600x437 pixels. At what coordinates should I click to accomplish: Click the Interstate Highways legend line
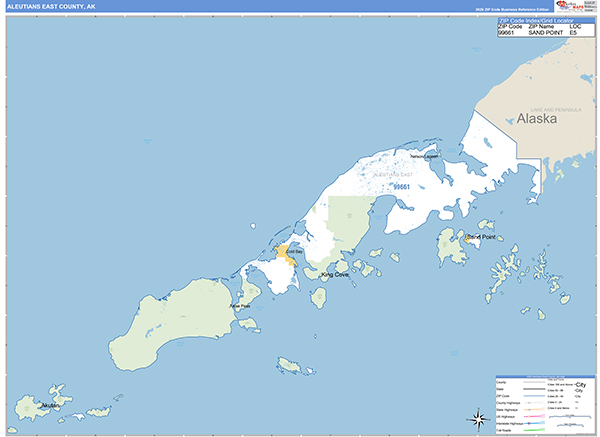coord(533,421)
